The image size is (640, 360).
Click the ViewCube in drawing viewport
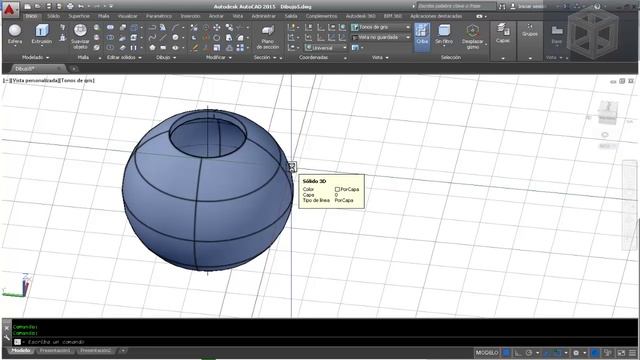608,112
